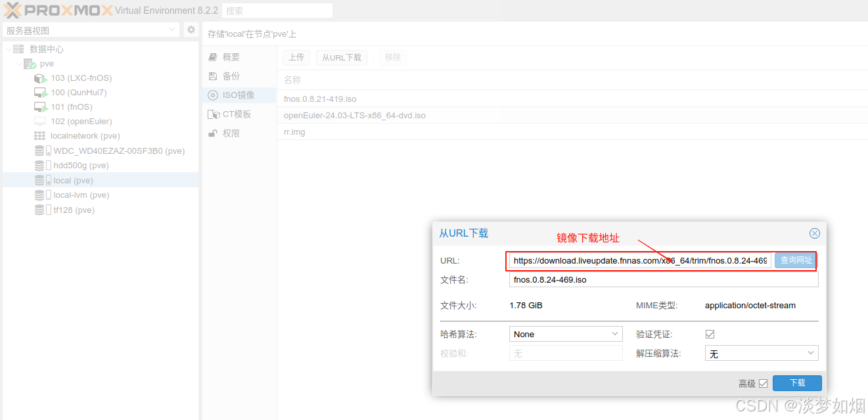Viewport: 868px width, 420px height.
Task: Click the datacenter icon in tree
Action: (18, 49)
